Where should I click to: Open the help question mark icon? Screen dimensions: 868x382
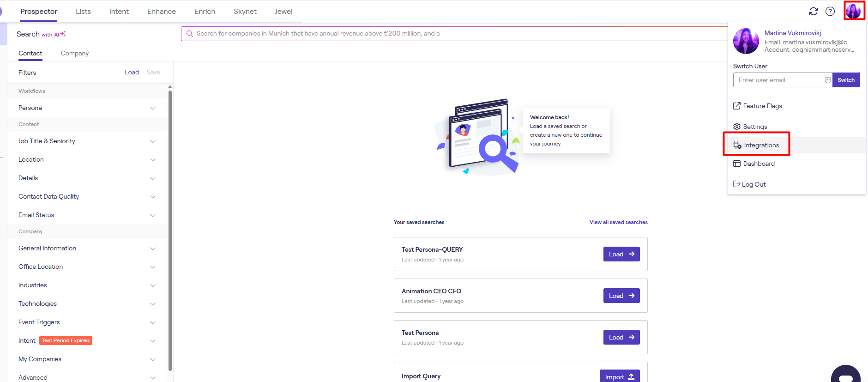coord(830,12)
